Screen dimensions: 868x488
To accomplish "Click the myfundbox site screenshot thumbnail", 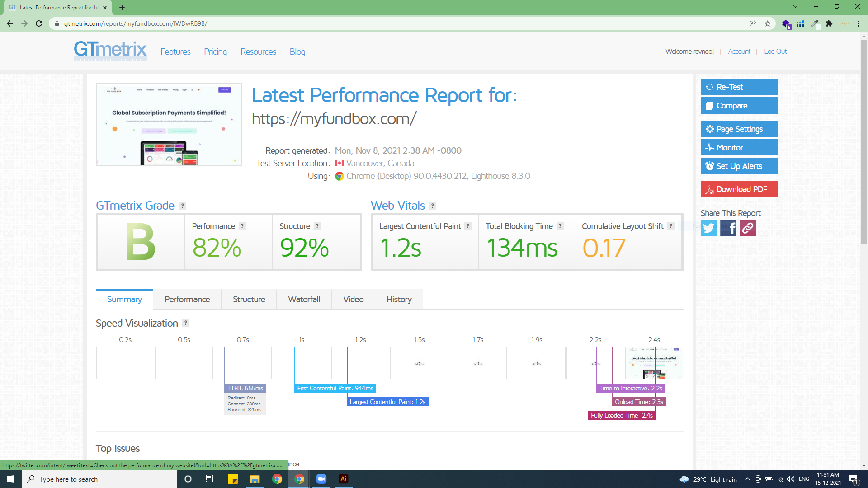I will point(169,125).
